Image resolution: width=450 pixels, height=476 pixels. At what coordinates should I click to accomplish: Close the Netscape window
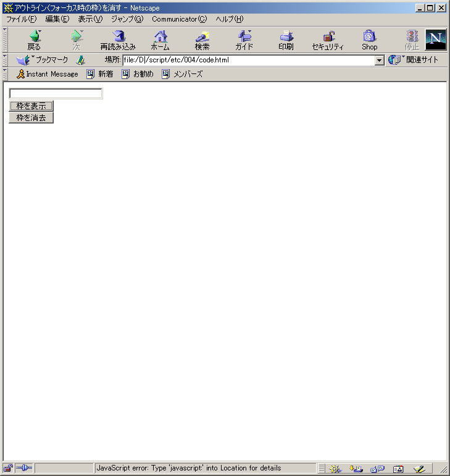[x=441, y=8]
